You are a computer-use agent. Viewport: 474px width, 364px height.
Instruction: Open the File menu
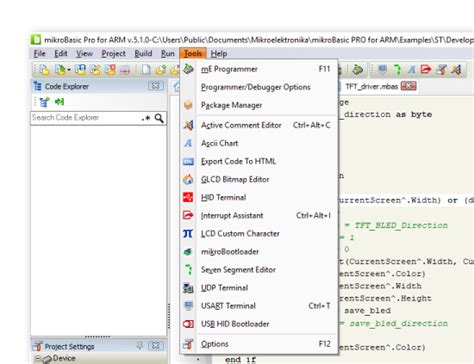coord(40,54)
